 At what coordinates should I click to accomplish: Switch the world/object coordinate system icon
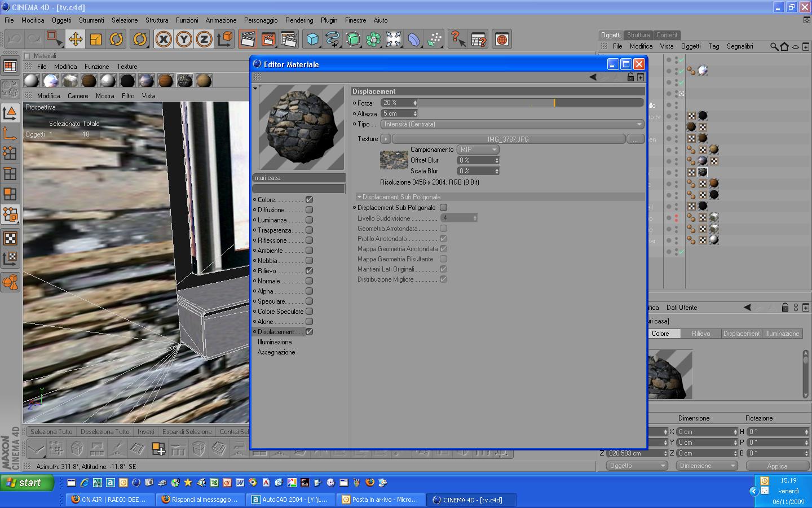click(225, 39)
